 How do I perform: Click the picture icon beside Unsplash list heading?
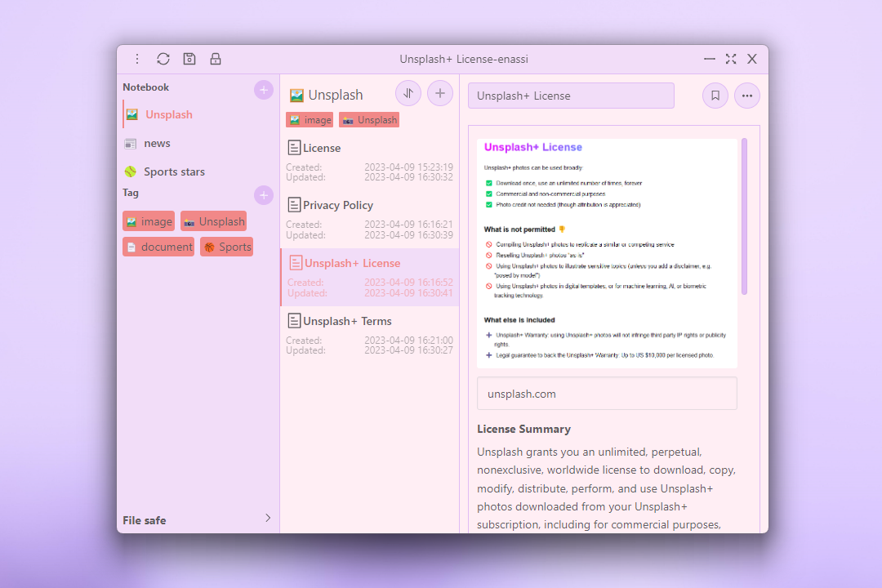[296, 95]
